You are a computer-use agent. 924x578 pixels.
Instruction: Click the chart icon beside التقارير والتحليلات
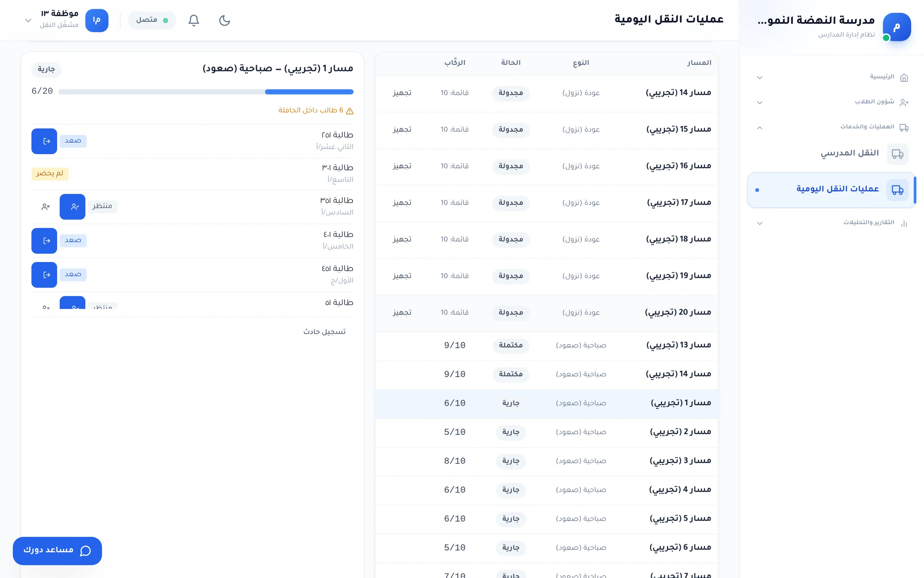coord(904,223)
